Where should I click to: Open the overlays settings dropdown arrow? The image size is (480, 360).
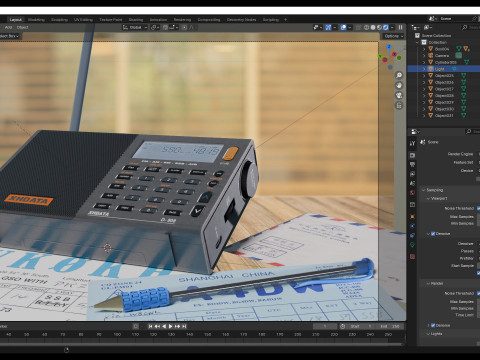pos(349,27)
